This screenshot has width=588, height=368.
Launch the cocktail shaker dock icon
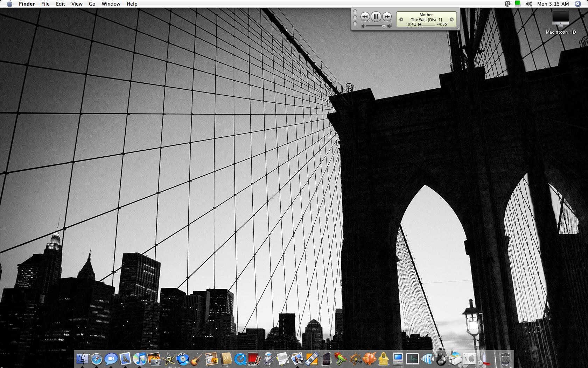coord(484,359)
